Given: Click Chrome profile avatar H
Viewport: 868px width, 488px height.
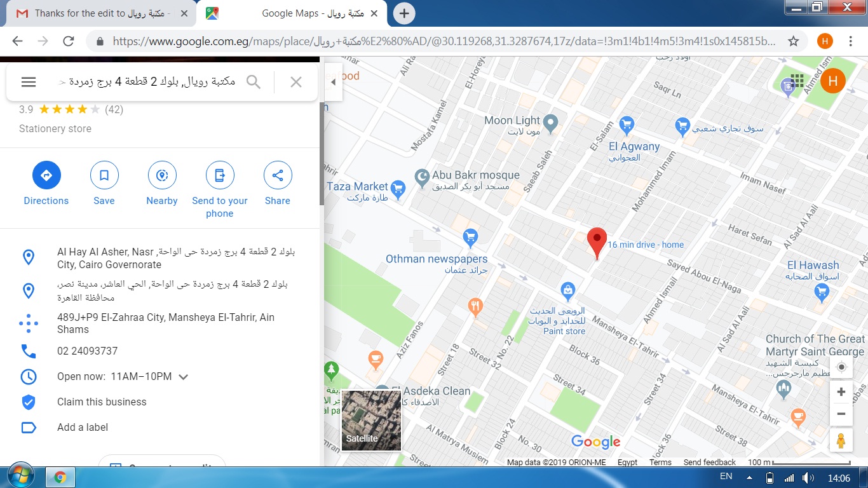Looking at the screenshot, I should [x=825, y=41].
